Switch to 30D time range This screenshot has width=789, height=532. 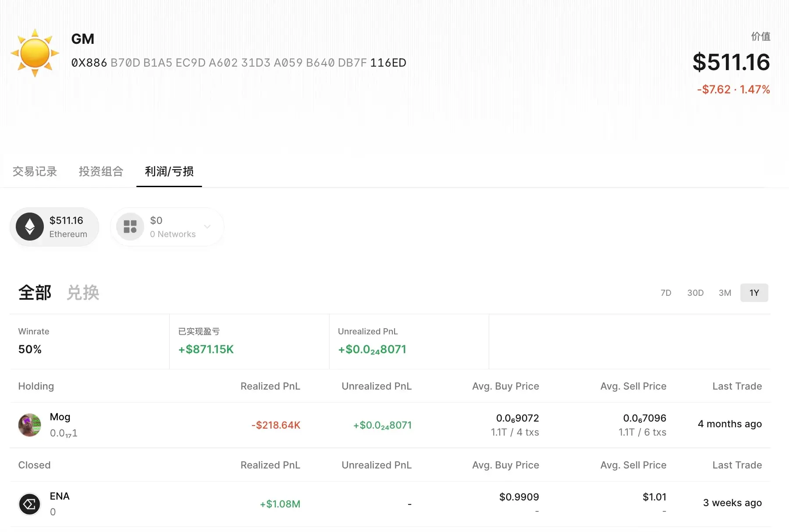695,293
